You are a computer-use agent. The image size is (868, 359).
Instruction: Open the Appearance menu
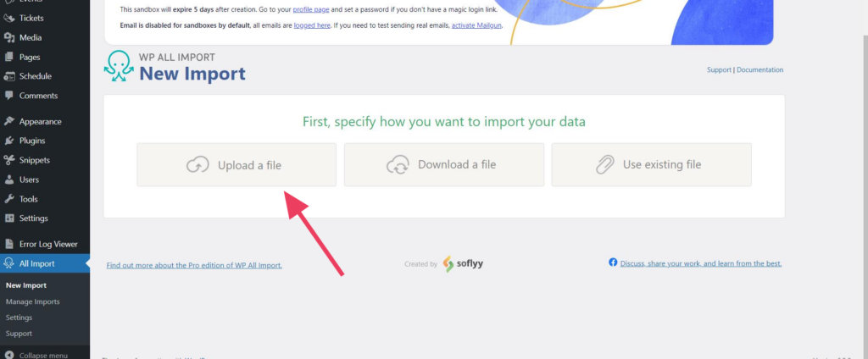(x=40, y=121)
